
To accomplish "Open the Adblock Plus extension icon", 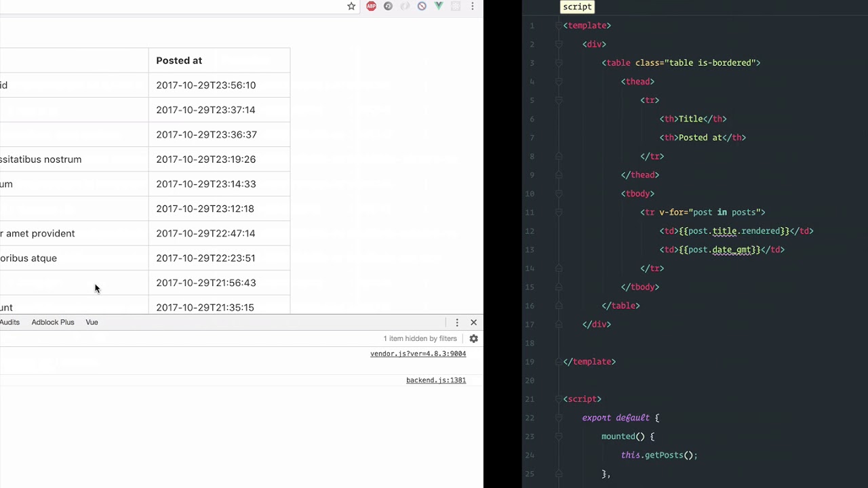I will coord(371,6).
